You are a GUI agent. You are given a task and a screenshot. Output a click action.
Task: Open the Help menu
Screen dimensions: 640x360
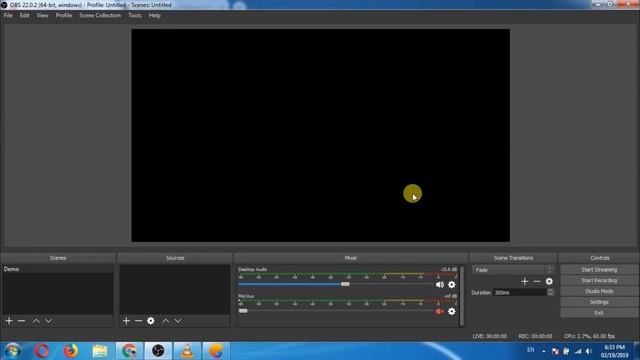click(154, 16)
